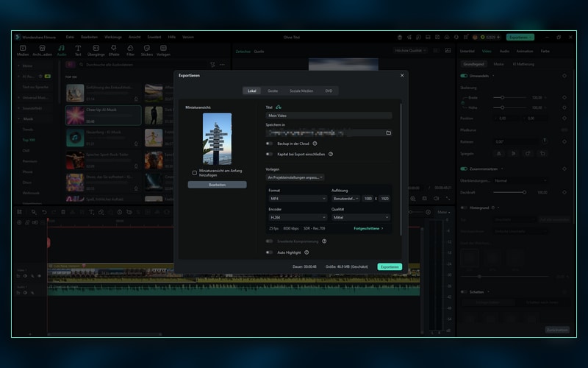
Task: Click the export thumbnail preview image
Action: point(217,139)
